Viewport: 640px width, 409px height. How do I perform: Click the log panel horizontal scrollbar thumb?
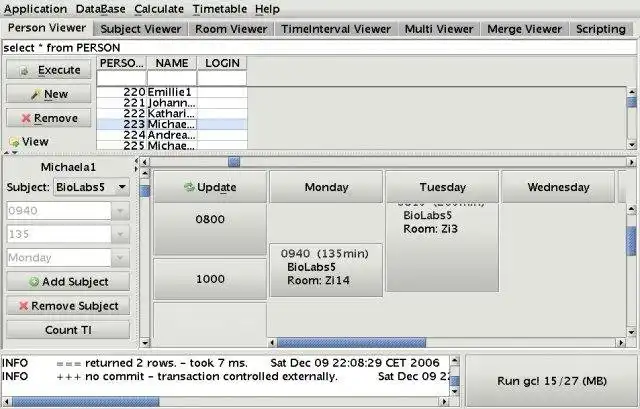85,402
